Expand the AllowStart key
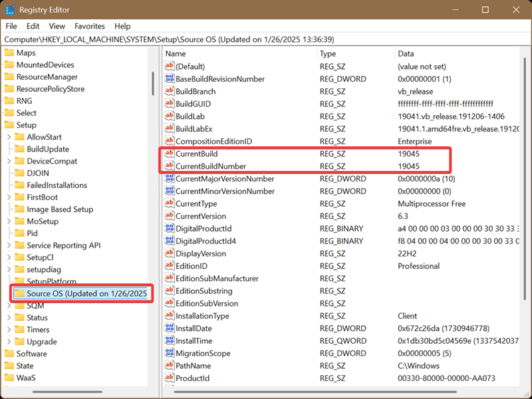Image resolution: width=532 pixels, height=399 pixels. pos(9,137)
